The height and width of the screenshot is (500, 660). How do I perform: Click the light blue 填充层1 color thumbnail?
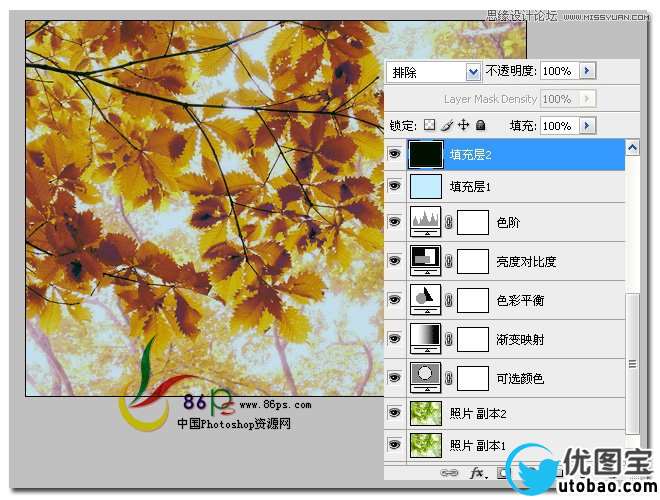[426, 186]
